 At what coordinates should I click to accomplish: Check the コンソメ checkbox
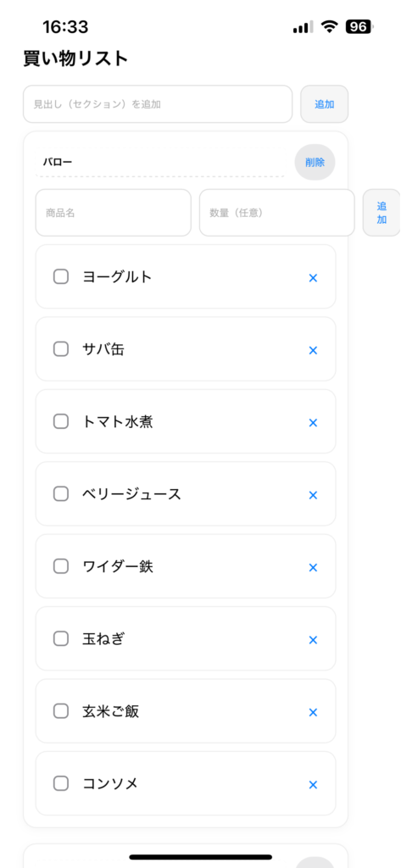click(61, 783)
